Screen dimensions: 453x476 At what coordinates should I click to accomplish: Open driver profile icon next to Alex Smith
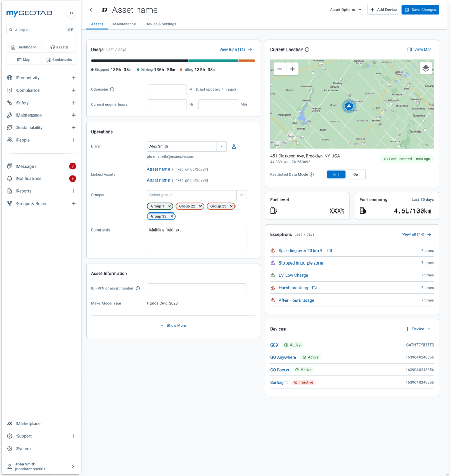click(233, 146)
